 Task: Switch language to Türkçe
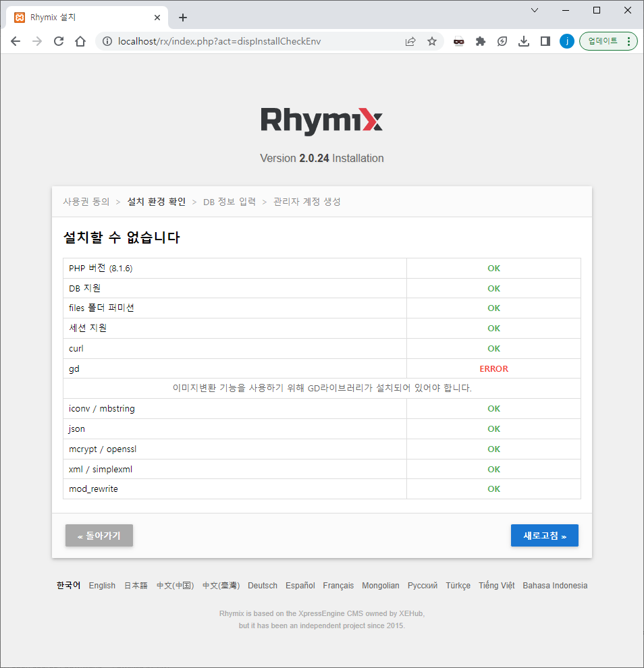tap(458, 586)
